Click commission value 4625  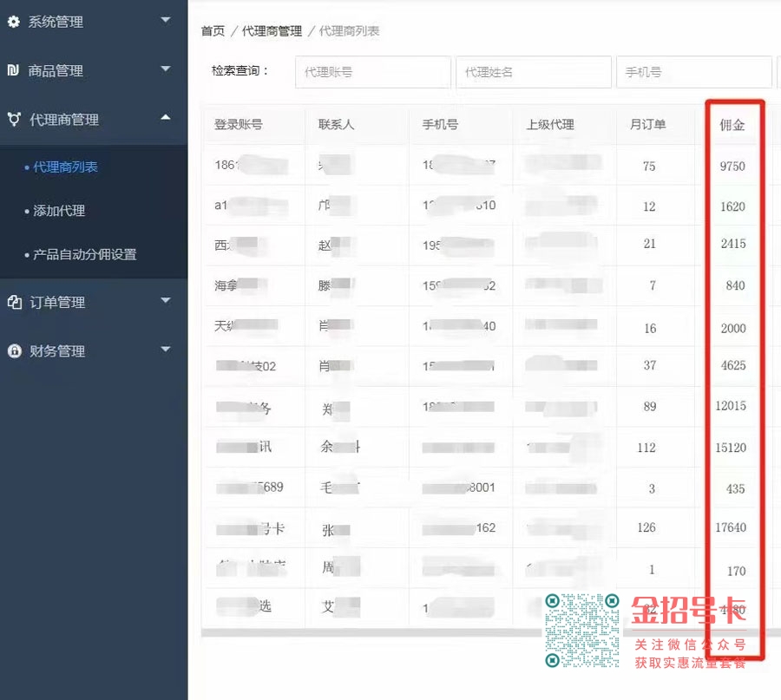(x=733, y=365)
